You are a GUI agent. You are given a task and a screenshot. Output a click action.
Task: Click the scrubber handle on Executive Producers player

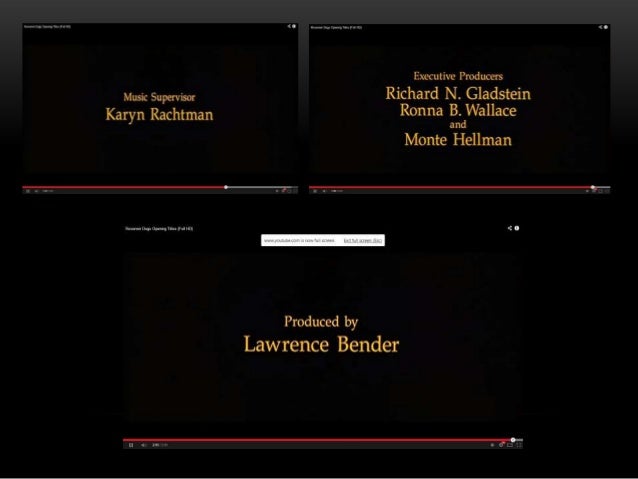tap(593, 187)
